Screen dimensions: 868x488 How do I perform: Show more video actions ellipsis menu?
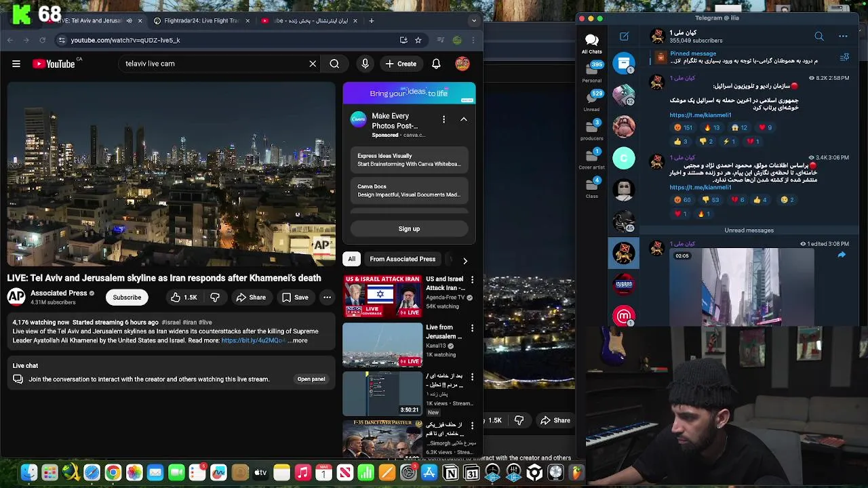coord(327,298)
